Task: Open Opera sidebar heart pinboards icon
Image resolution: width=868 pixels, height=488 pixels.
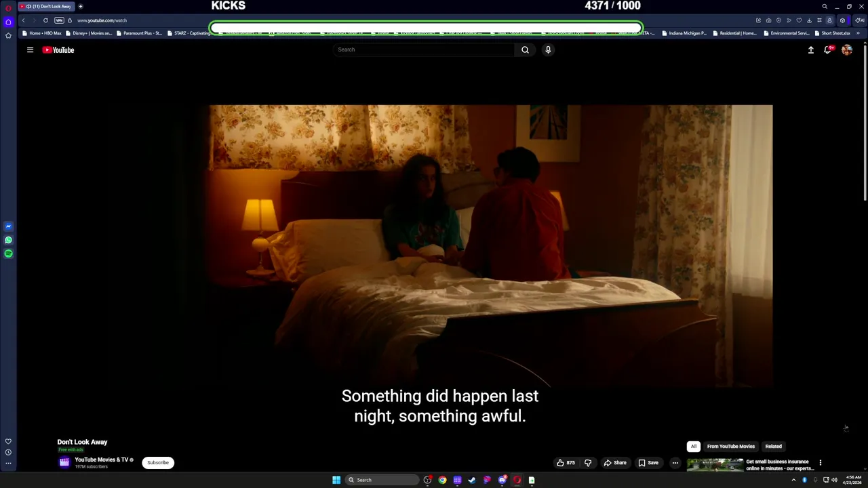Action: 8,441
